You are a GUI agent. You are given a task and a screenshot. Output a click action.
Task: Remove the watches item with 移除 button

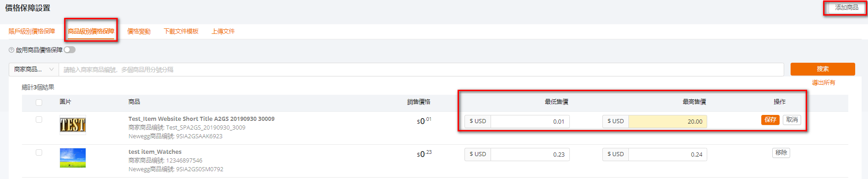click(x=781, y=153)
